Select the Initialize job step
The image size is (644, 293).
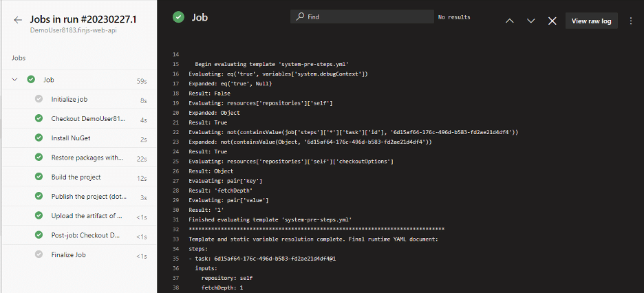pyautogui.click(x=69, y=99)
